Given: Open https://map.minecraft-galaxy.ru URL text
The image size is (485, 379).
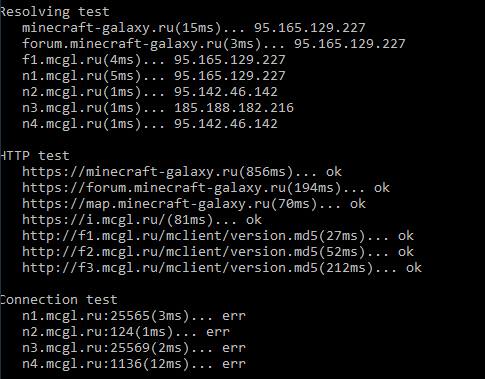Looking at the screenshot, I should click(146, 204).
